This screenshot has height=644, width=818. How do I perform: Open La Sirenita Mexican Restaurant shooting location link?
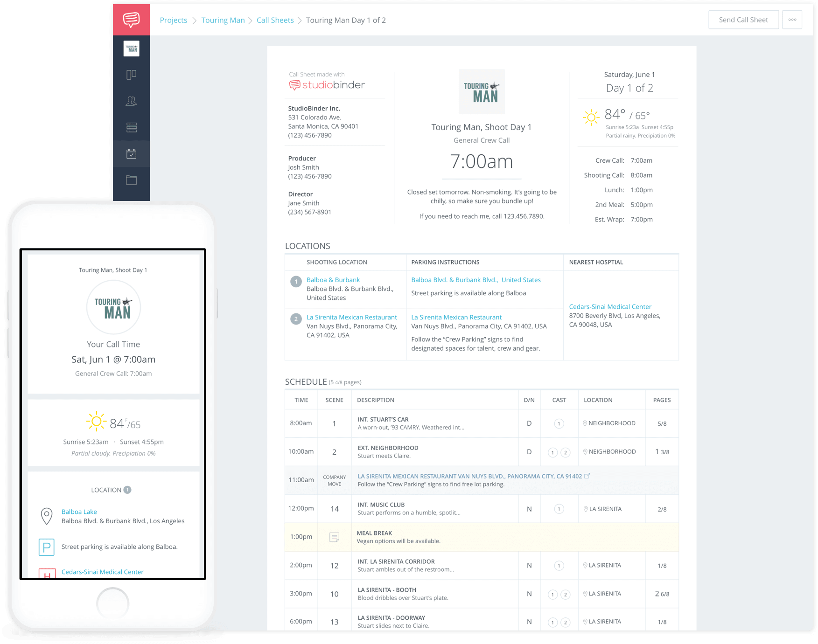[x=351, y=317]
